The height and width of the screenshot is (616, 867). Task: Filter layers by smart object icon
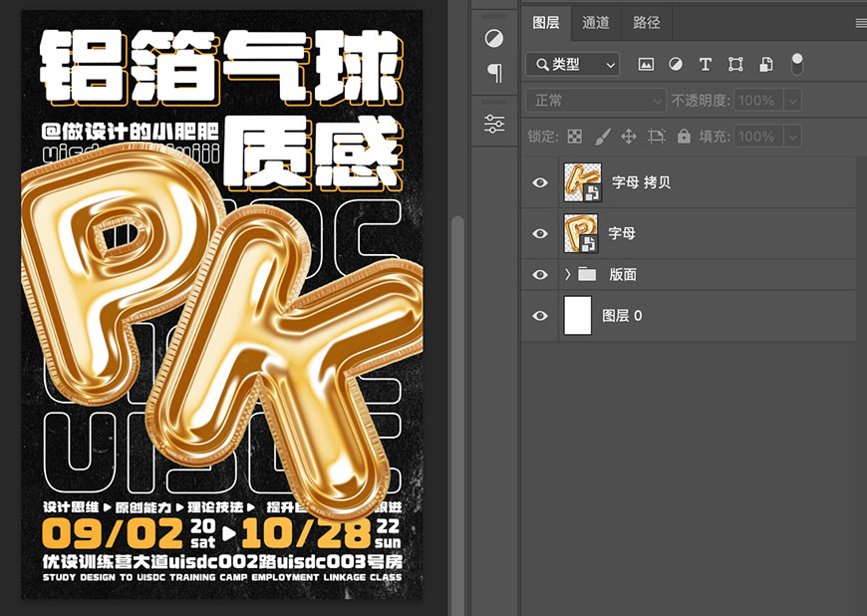click(765, 64)
